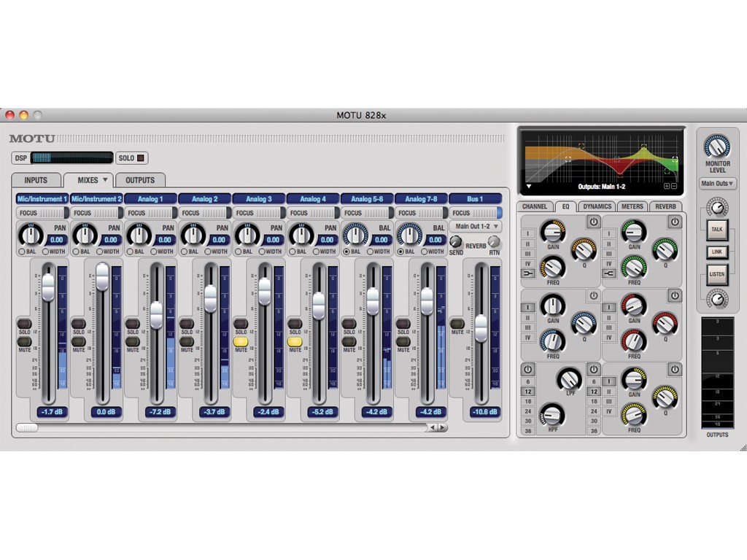Click Focus on Analog 2 channel
The height and width of the screenshot is (560, 747).
(204, 213)
